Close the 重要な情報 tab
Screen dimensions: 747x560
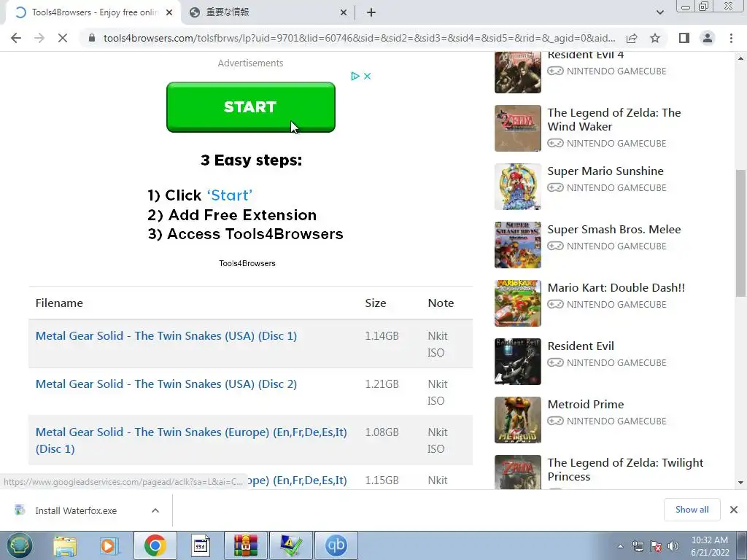344,13
